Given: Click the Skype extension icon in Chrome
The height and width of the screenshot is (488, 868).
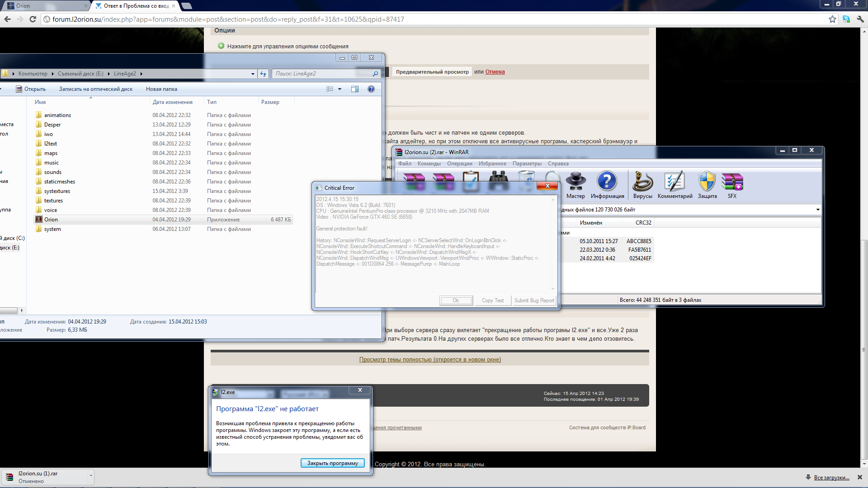Looking at the screenshot, I should (846, 19).
